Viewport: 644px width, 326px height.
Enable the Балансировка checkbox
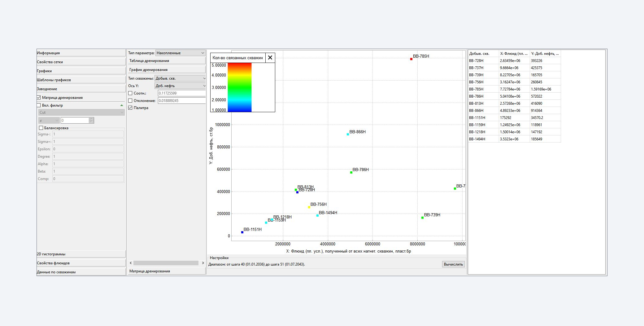point(41,128)
